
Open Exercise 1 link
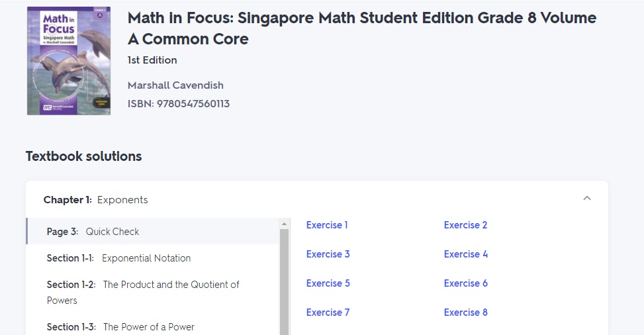[327, 225]
